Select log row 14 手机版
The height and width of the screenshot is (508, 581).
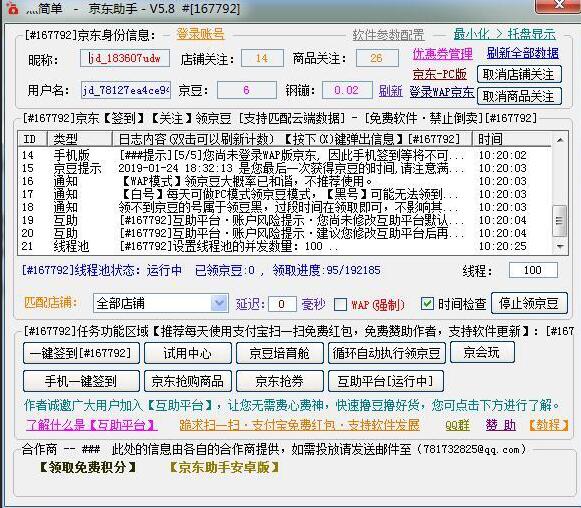[x=285, y=155]
